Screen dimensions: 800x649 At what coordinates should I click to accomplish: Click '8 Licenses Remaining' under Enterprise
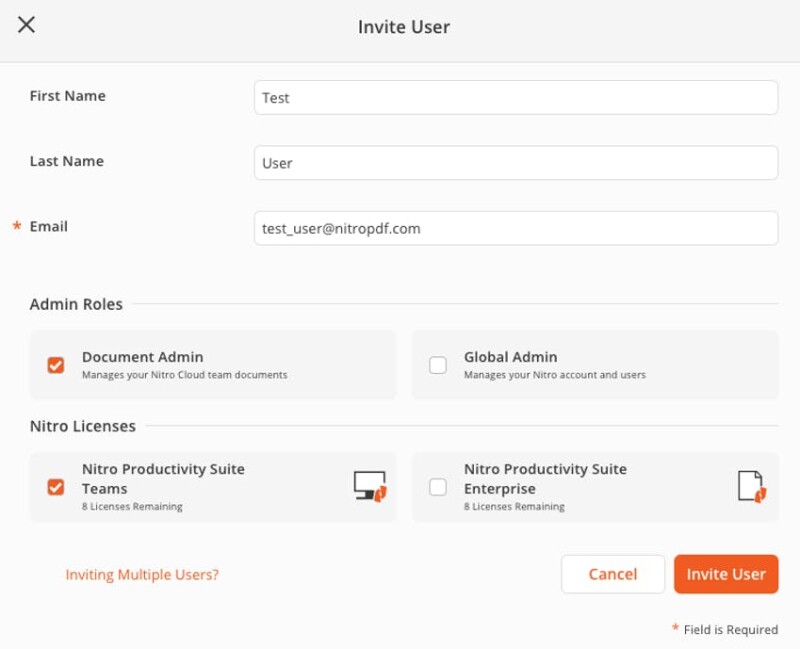[x=514, y=507]
